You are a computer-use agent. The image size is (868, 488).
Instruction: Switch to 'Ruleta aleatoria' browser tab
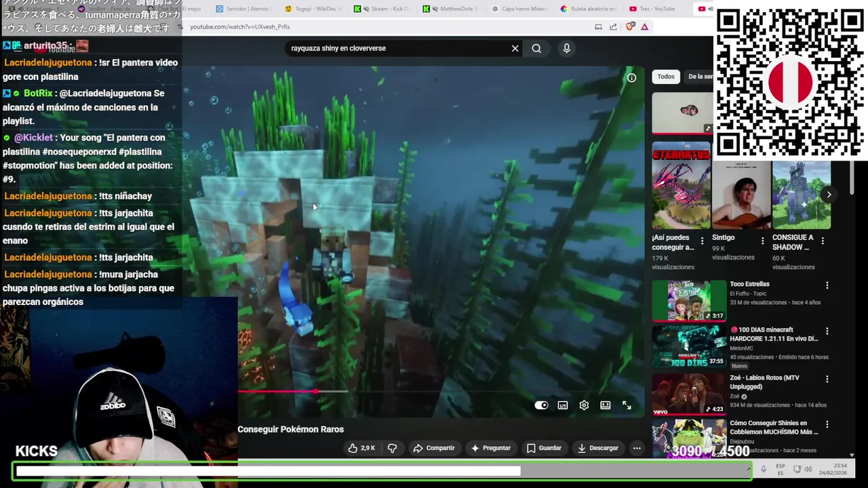[589, 9]
